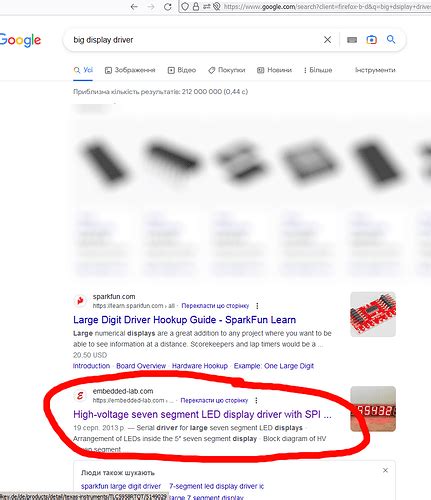Click the red driver board thumbnail
431x500 pixels.
(x=373, y=314)
